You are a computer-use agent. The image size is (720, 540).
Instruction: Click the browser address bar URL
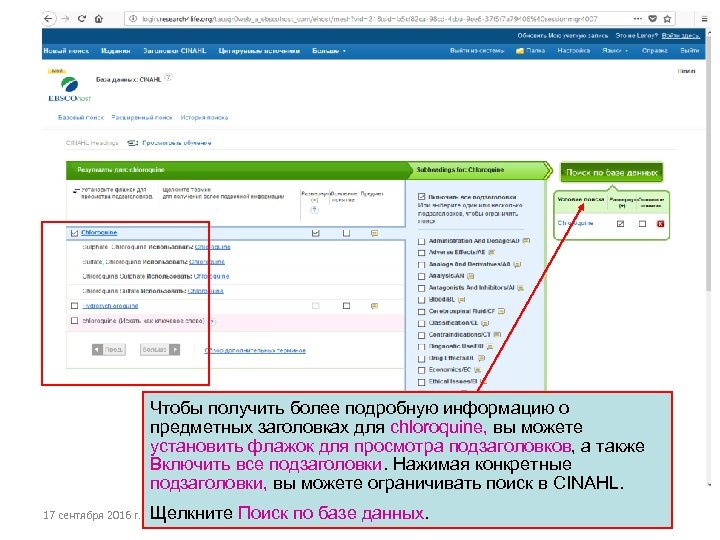point(370,19)
